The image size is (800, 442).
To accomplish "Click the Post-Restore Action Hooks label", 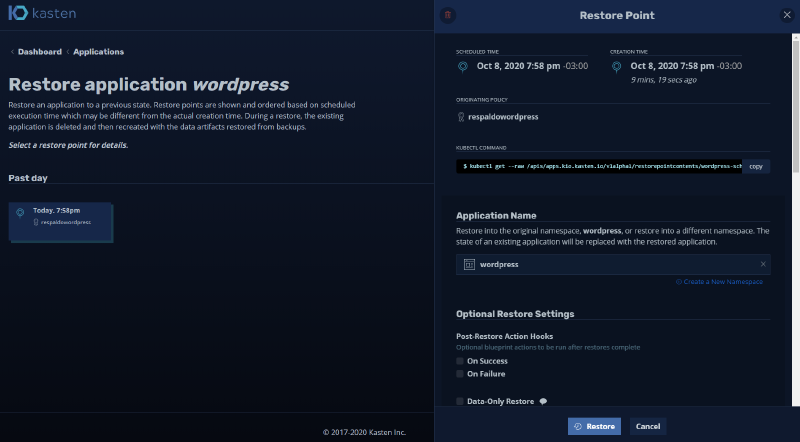I will (505, 336).
